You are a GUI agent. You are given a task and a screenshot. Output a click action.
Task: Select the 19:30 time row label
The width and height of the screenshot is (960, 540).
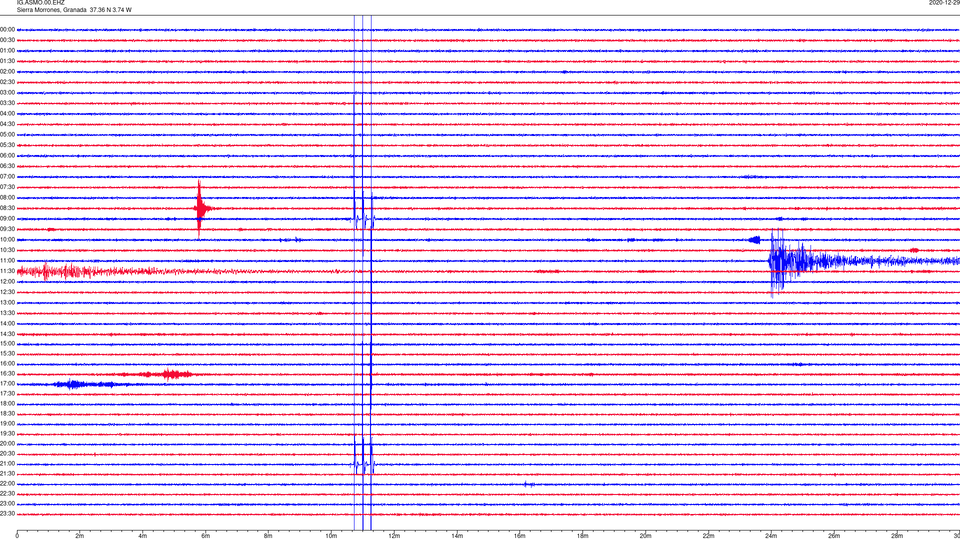[8, 433]
